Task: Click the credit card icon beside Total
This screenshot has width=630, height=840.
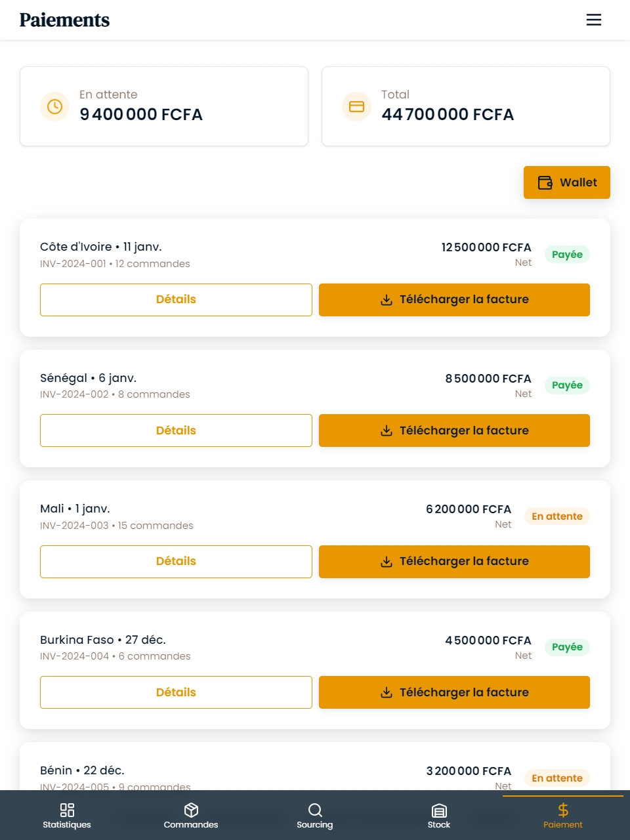Action: click(x=356, y=106)
